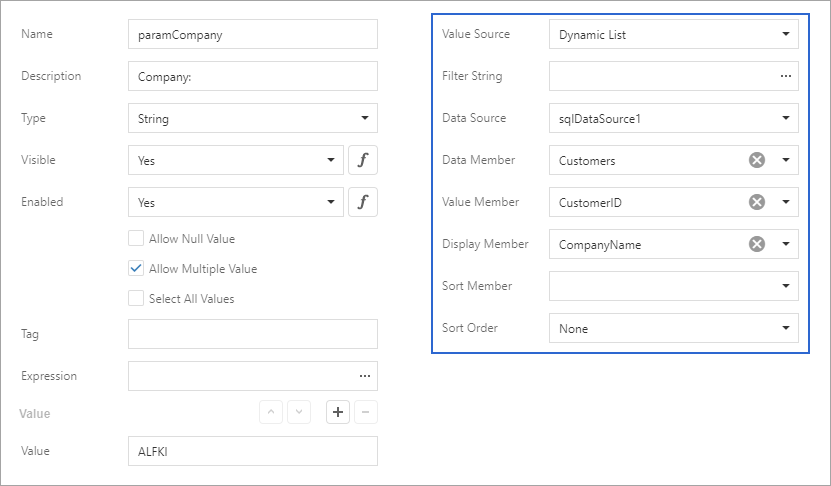Clear the Data Member Customers value
Screen dimensions: 831x486
coord(757,160)
